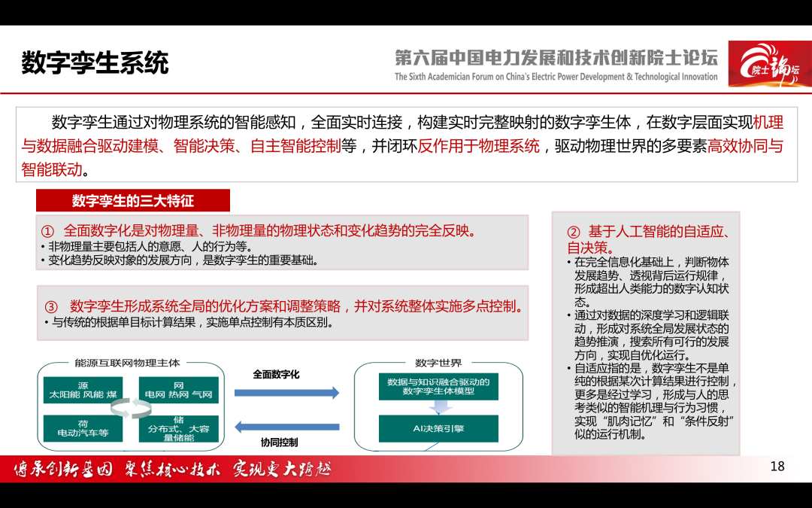This screenshot has height=508, width=812.
Task: Click the circled number ③ marker
Action: 51,307
